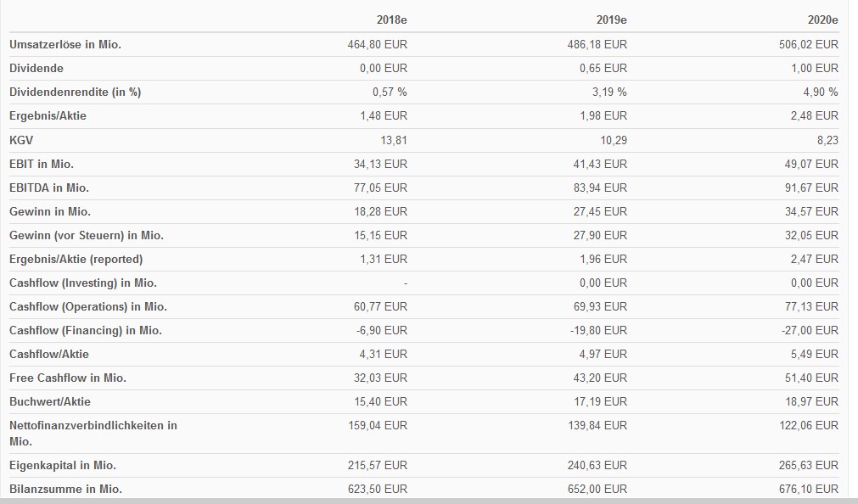Click the 2020e column header

point(822,20)
